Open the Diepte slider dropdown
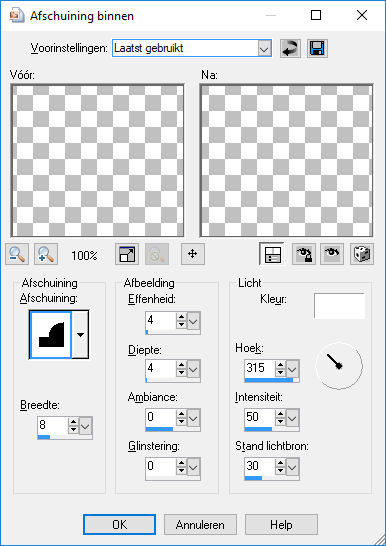The image size is (386, 546). tap(194, 369)
